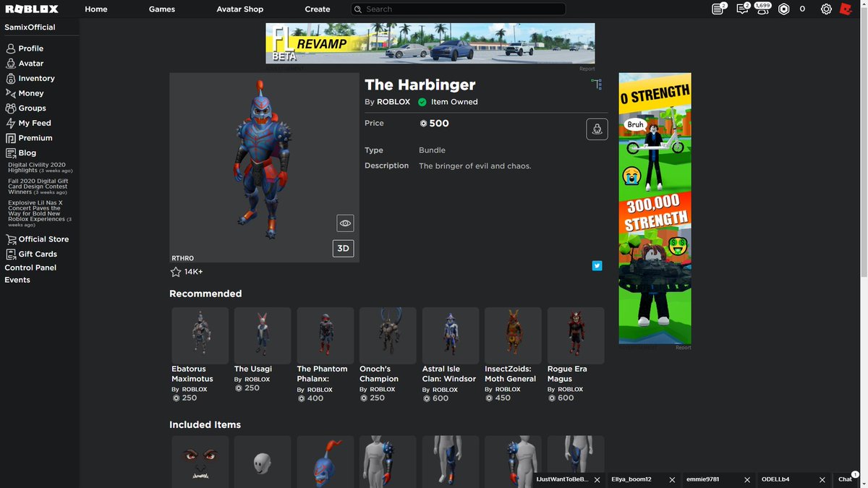Open Gift Cards in the sidebar
This screenshot has height=488, width=868.
32,254
